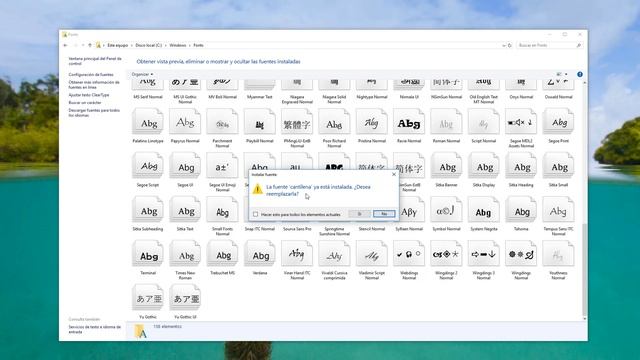This screenshot has width=640, height=360.
Task: Select the Script Normal font icon
Action: coord(483,122)
